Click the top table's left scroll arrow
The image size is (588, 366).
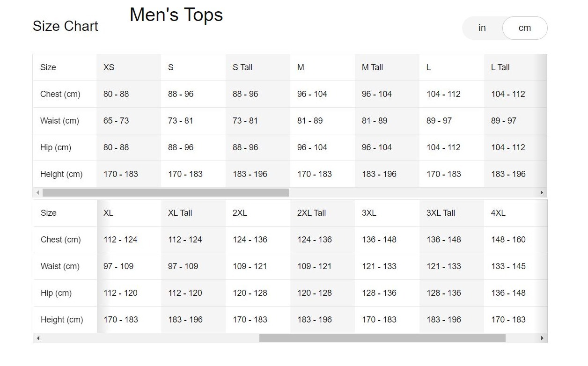coord(38,192)
